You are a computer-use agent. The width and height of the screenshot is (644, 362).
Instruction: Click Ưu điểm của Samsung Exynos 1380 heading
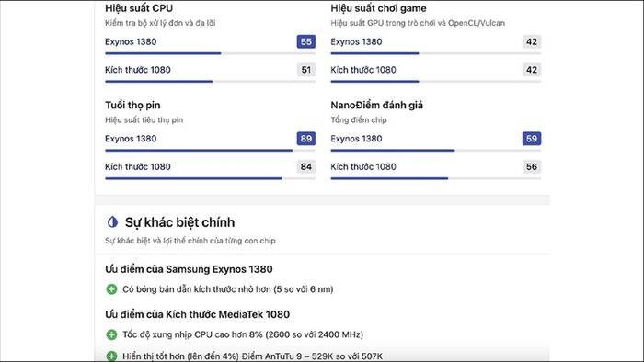(x=189, y=269)
